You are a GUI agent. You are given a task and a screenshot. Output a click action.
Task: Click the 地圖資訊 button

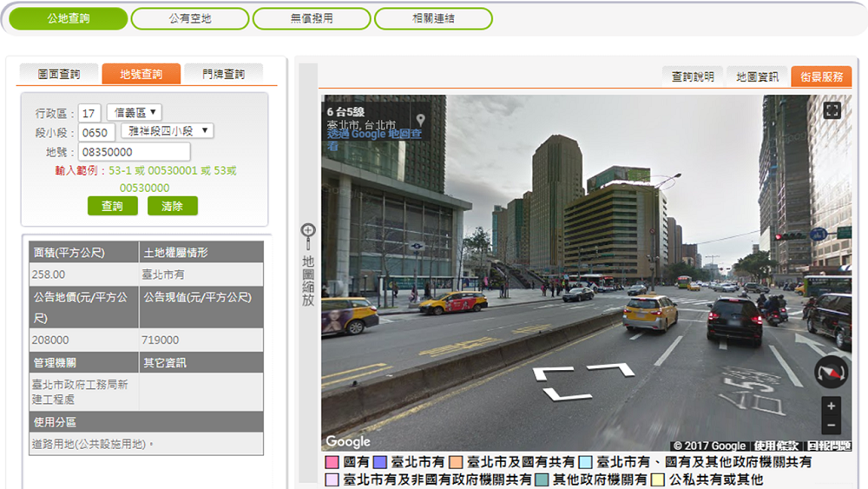pos(757,76)
